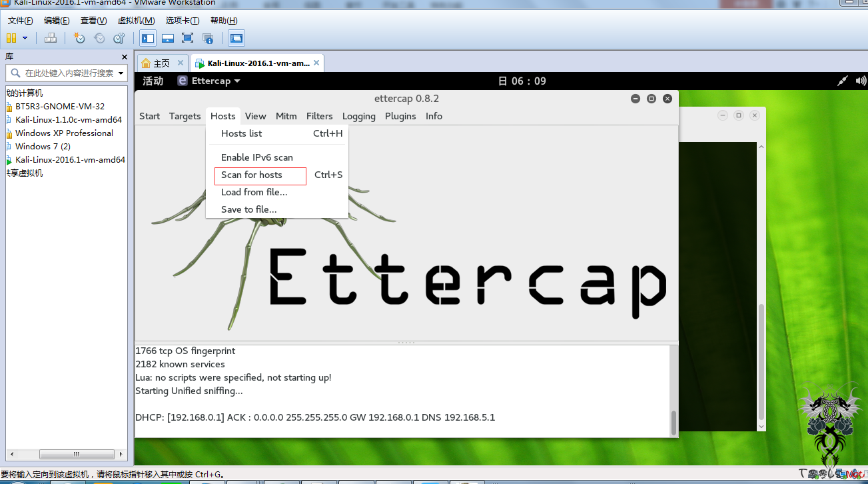868x484 pixels.
Task: Open ettercap View menu
Action: pyautogui.click(x=255, y=116)
